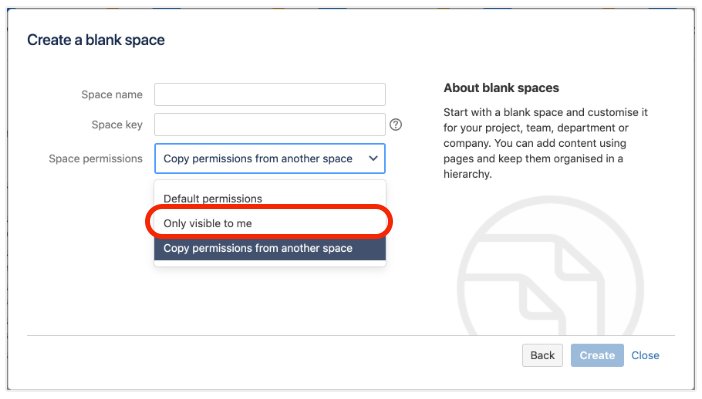Focus the Space name text field
The image size is (702, 399).
coord(270,94)
